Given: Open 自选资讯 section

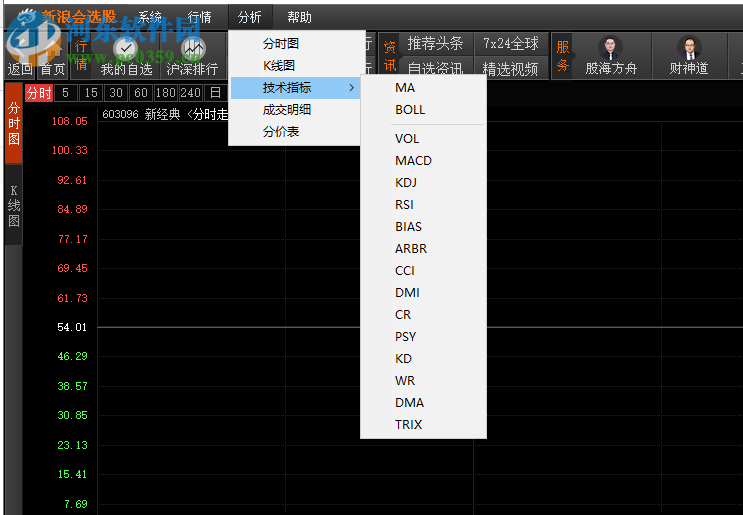Looking at the screenshot, I should (435, 69).
